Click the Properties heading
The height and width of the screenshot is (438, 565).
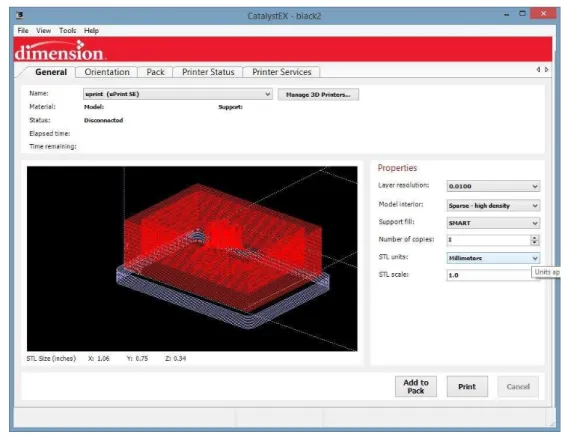[x=397, y=168]
